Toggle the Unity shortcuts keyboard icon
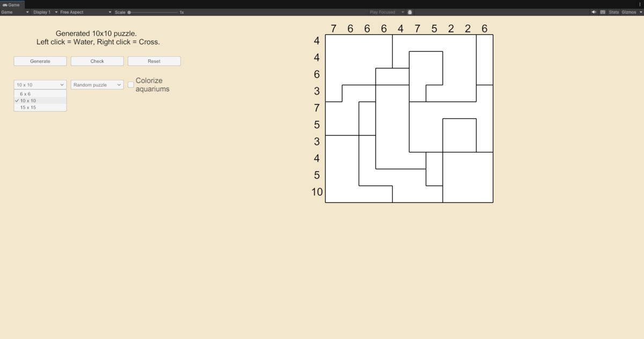 point(603,12)
